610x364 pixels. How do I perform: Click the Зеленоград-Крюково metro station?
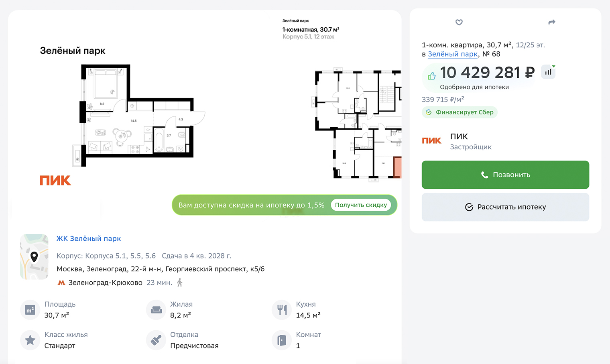click(x=105, y=283)
